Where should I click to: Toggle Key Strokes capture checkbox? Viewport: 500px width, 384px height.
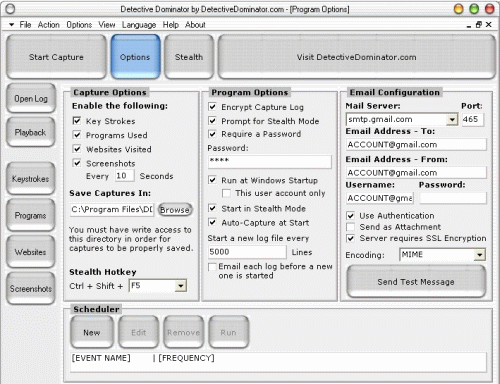click(77, 121)
